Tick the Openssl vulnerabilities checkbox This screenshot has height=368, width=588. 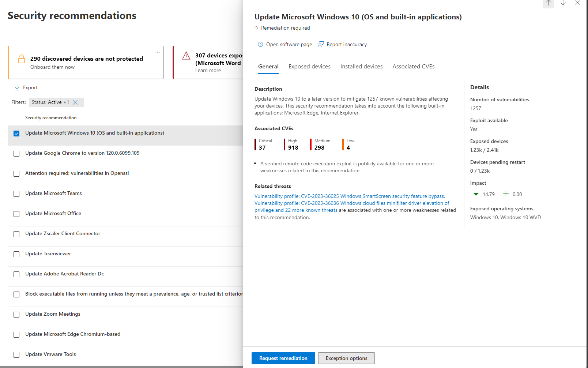tap(16, 174)
